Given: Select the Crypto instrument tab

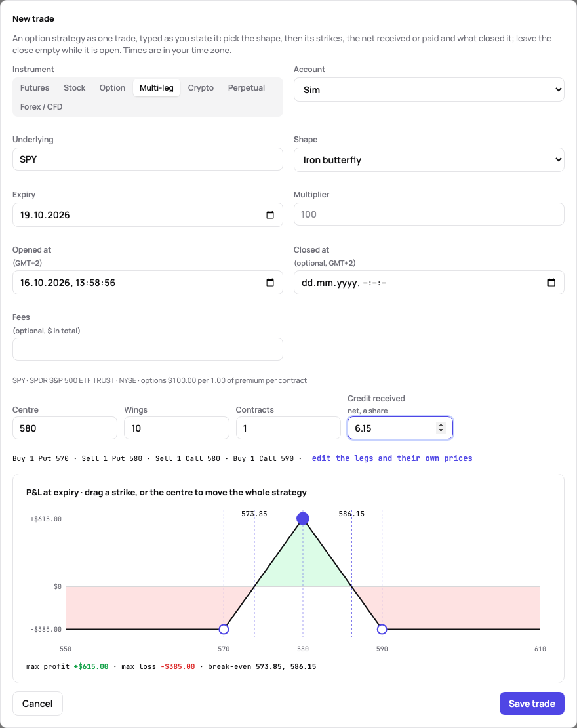Looking at the screenshot, I should (x=201, y=88).
